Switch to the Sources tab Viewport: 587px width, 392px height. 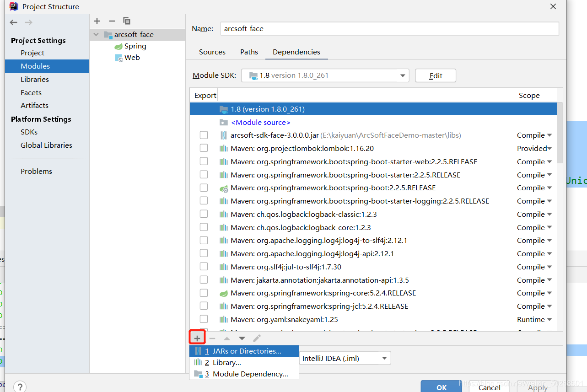tap(212, 52)
